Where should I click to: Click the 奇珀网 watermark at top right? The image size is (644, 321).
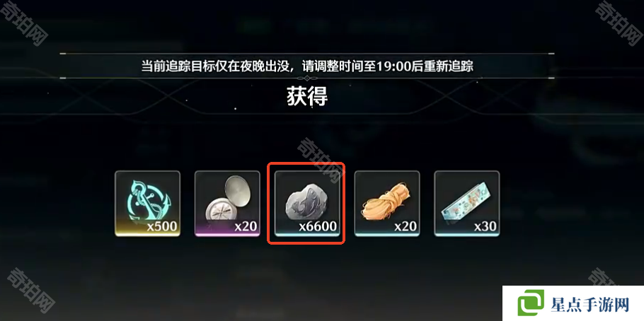619,21
